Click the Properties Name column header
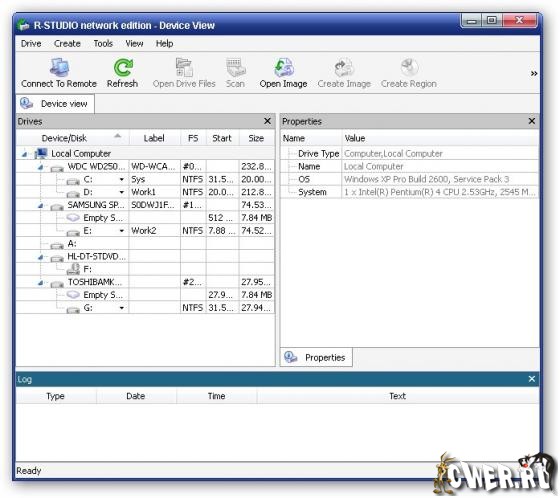This screenshot has width=560, height=498. (x=311, y=138)
